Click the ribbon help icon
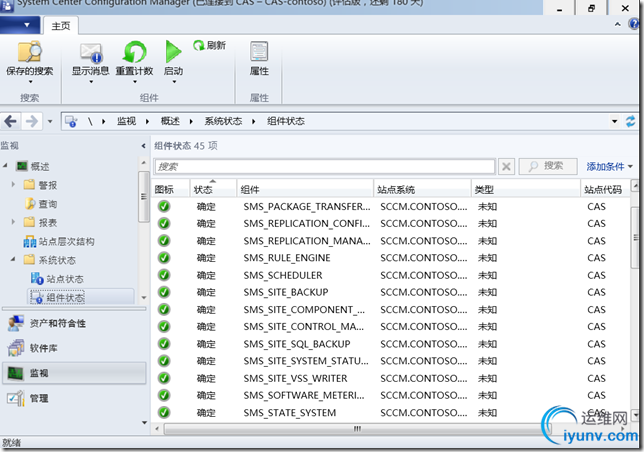644x452 pixels. (x=634, y=24)
